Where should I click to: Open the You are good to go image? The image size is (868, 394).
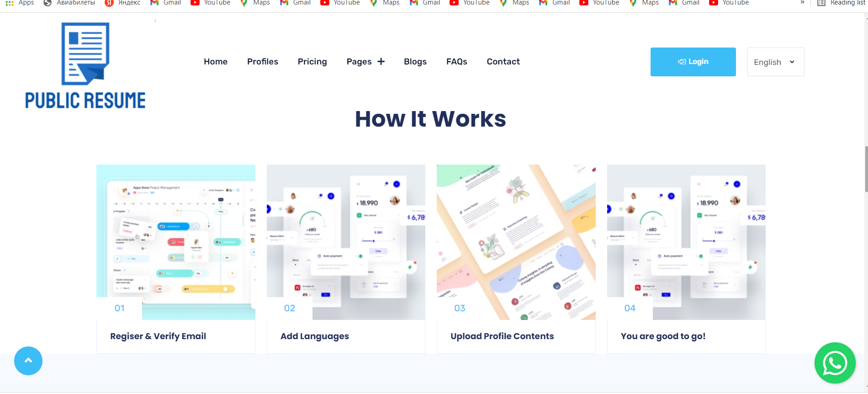click(686, 242)
